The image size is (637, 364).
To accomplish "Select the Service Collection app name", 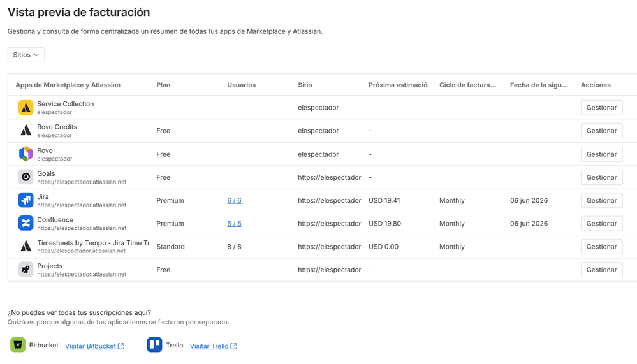I will click(x=66, y=104).
